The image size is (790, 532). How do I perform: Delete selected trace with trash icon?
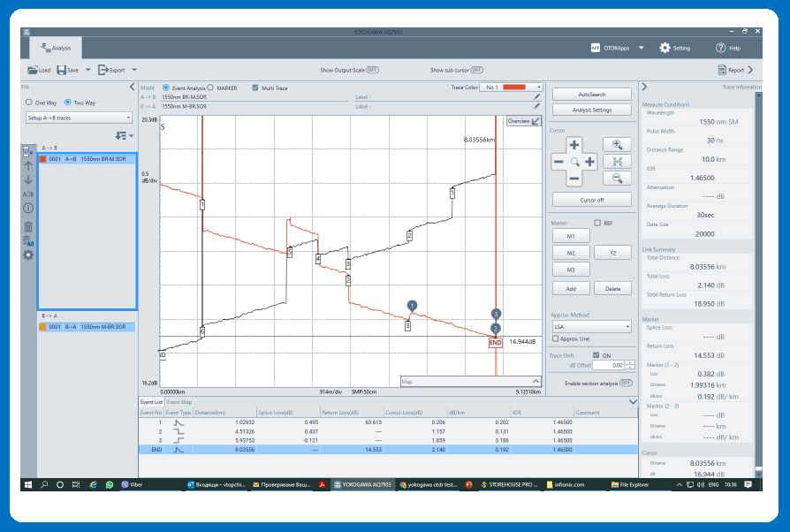28,227
